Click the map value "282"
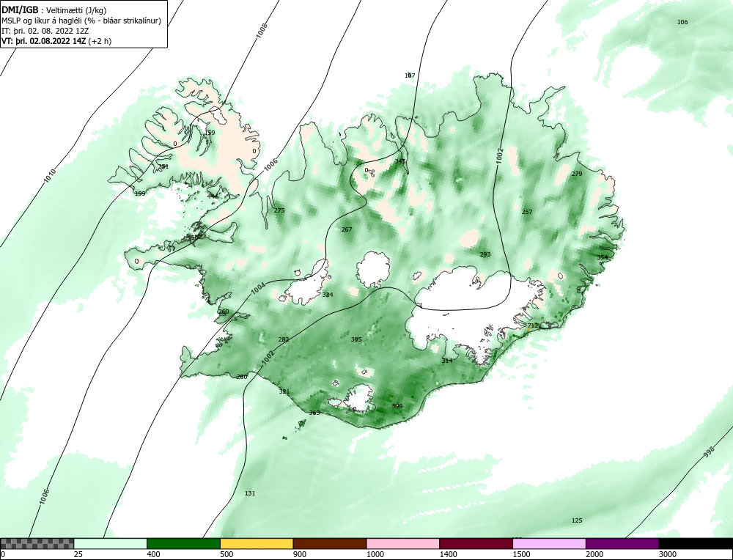733x560 pixels. click(284, 339)
